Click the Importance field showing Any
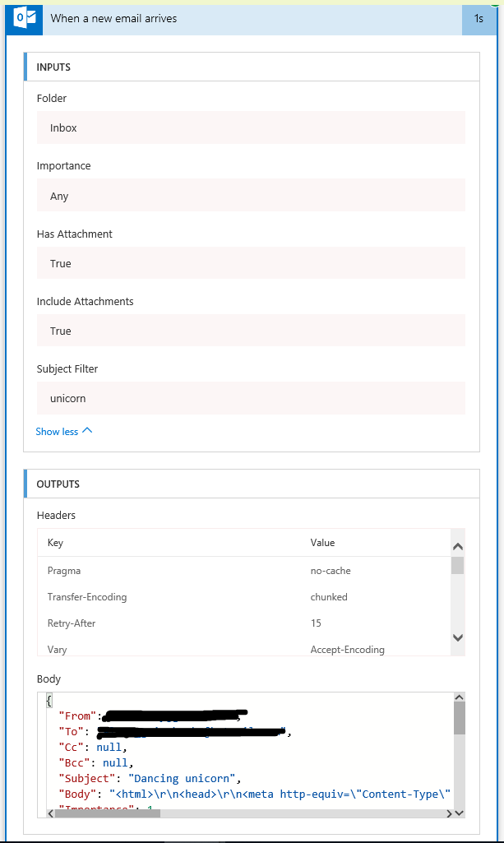504x843 pixels. point(251,197)
